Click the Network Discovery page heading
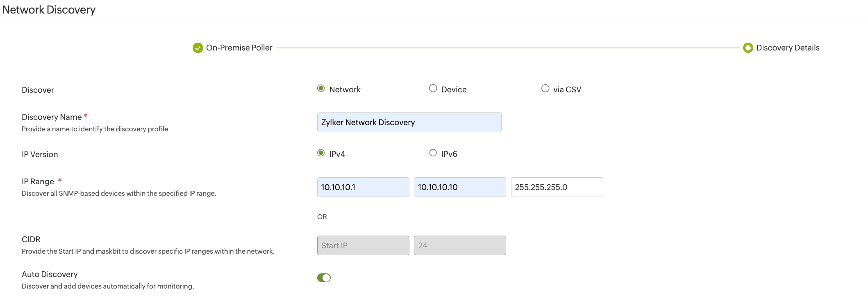 49,10
